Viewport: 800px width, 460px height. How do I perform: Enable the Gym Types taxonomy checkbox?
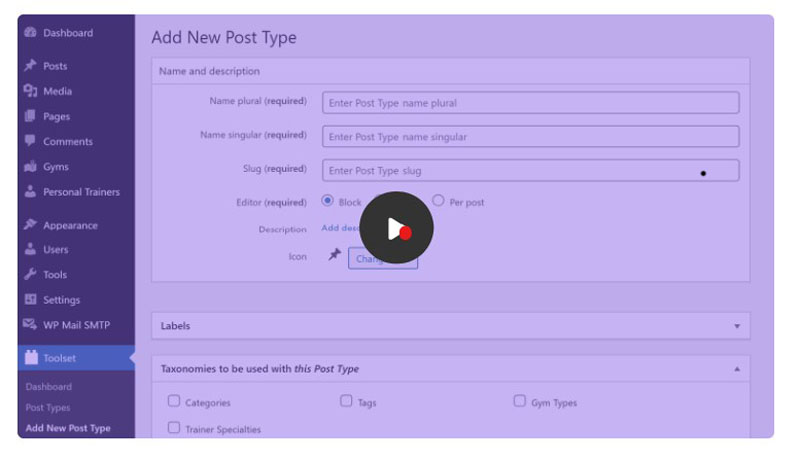pyautogui.click(x=519, y=401)
